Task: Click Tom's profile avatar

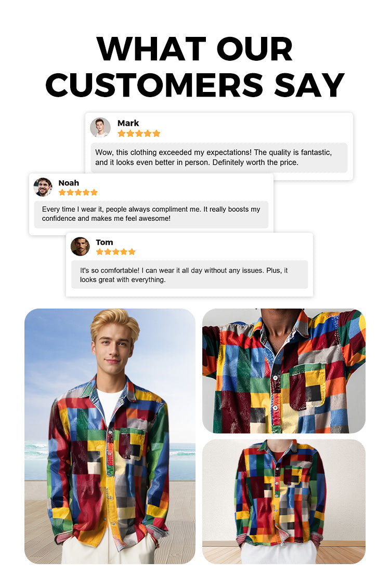Action: (80, 246)
